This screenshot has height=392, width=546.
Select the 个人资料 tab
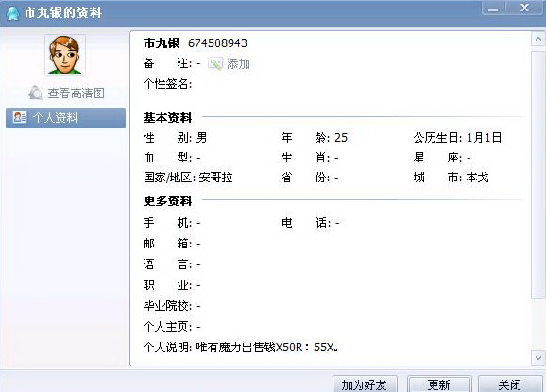pyautogui.click(x=65, y=118)
